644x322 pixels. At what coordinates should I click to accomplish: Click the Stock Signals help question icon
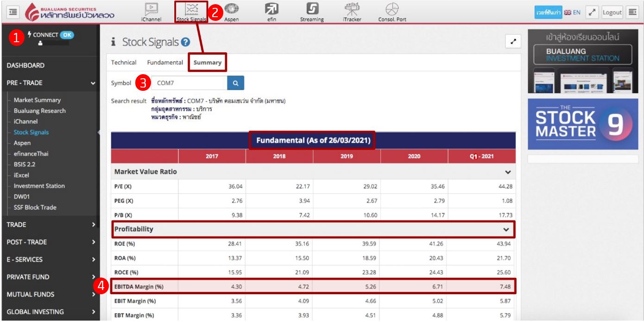[x=186, y=42]
